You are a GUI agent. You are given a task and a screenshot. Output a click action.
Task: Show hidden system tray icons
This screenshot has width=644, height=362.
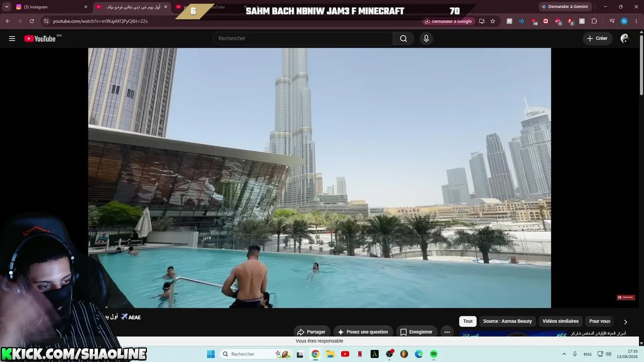[x=564, y=354]
